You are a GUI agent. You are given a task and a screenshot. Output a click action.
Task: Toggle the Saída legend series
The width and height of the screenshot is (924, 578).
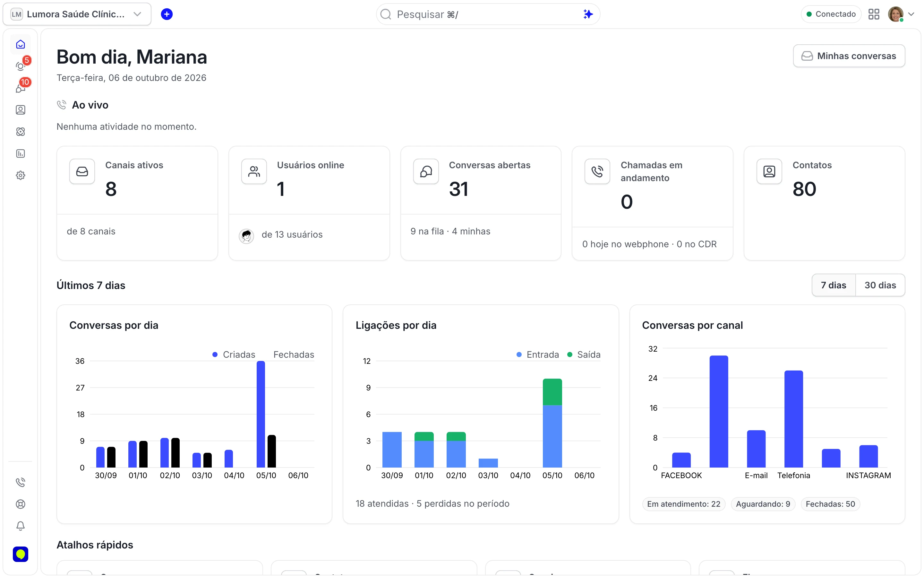584,355
